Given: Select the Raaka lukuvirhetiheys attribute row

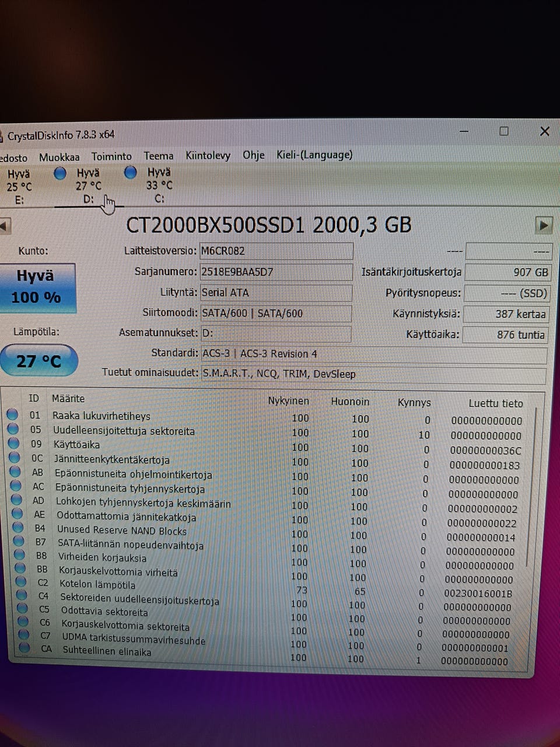Looking at the screenshot, I should pos(265,418).
